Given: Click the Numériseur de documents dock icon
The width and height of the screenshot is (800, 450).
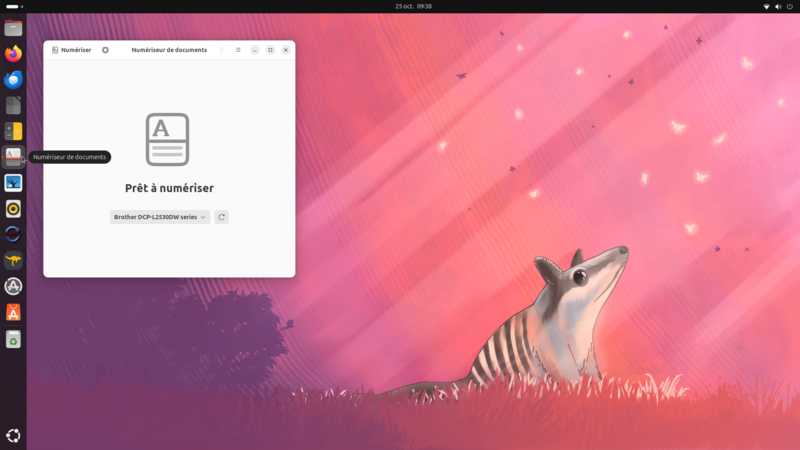Looking at the screenshot, I should pyautogui.click(x=13, y=157).
